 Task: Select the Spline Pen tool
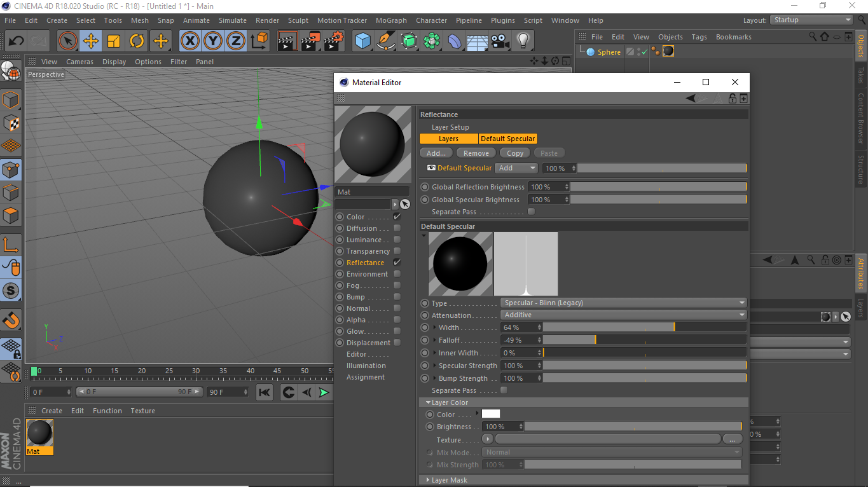tap(386, 41)
